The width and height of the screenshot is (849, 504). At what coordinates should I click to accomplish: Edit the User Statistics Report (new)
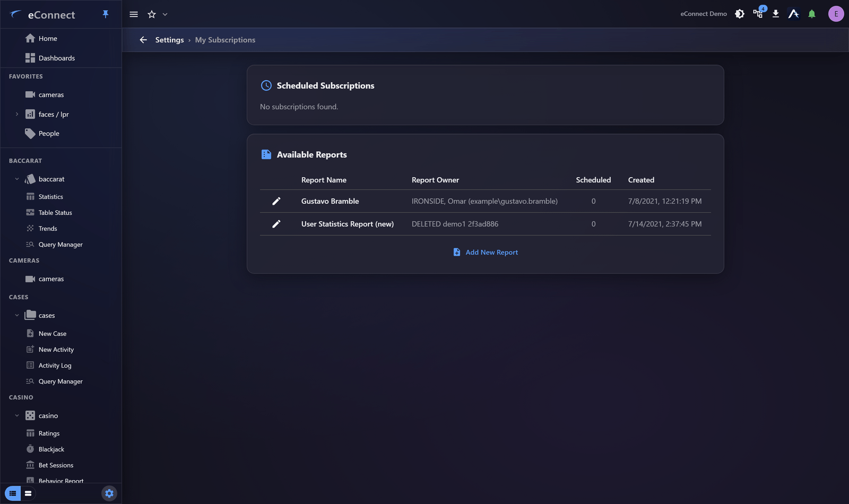[276, 224]
